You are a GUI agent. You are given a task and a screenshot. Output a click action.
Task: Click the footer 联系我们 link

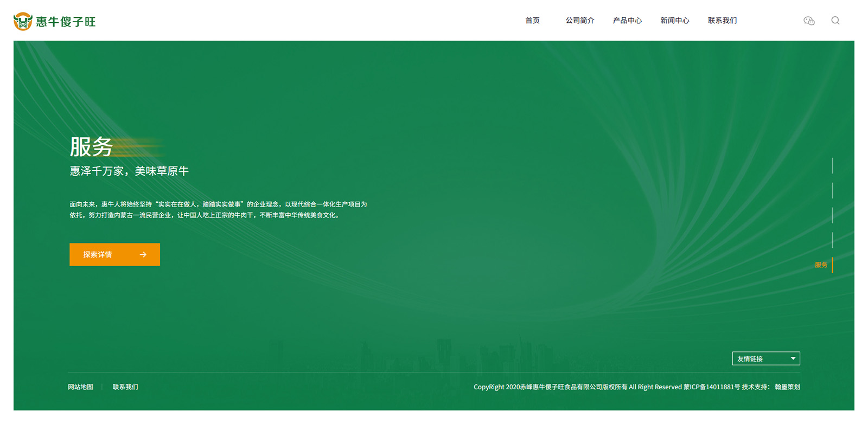click(125, 387)
